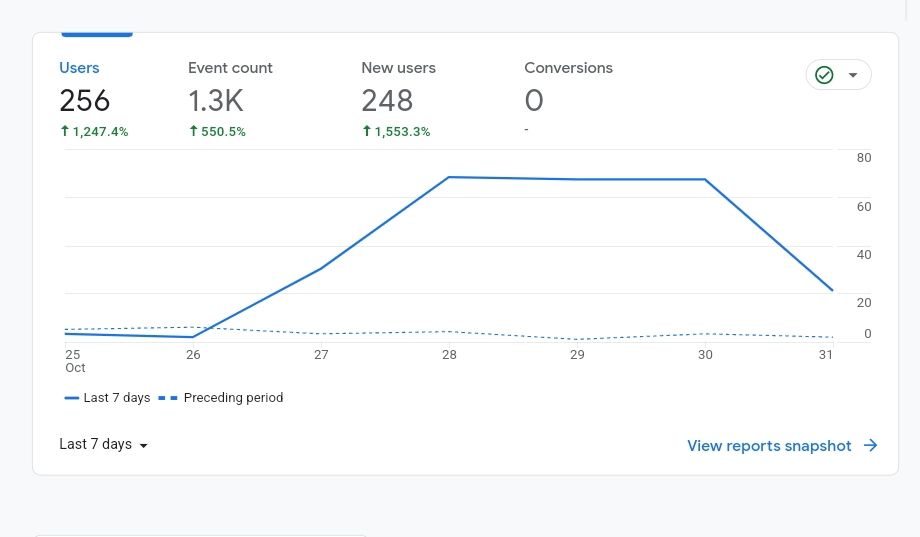Click the green up arrow beside 550.5%
This screenshot has width=920, height=537.
193,131
